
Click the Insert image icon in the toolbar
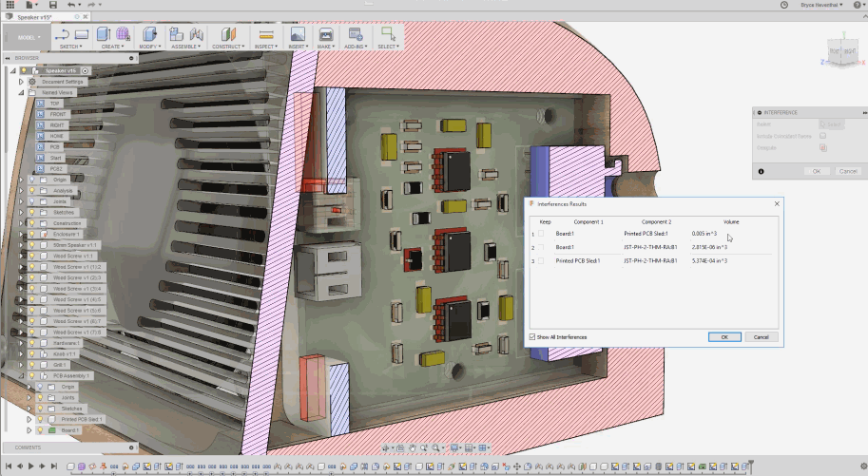pos(297,34)
